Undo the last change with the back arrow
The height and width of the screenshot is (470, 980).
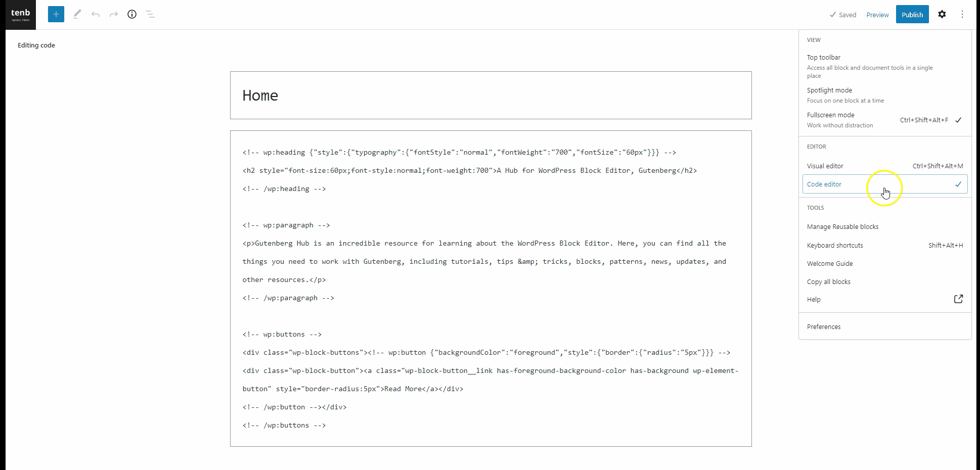point(96,14)
